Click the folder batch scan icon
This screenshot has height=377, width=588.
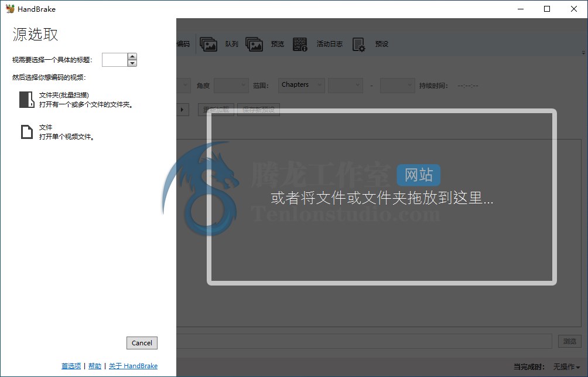(x=27, y=100)
